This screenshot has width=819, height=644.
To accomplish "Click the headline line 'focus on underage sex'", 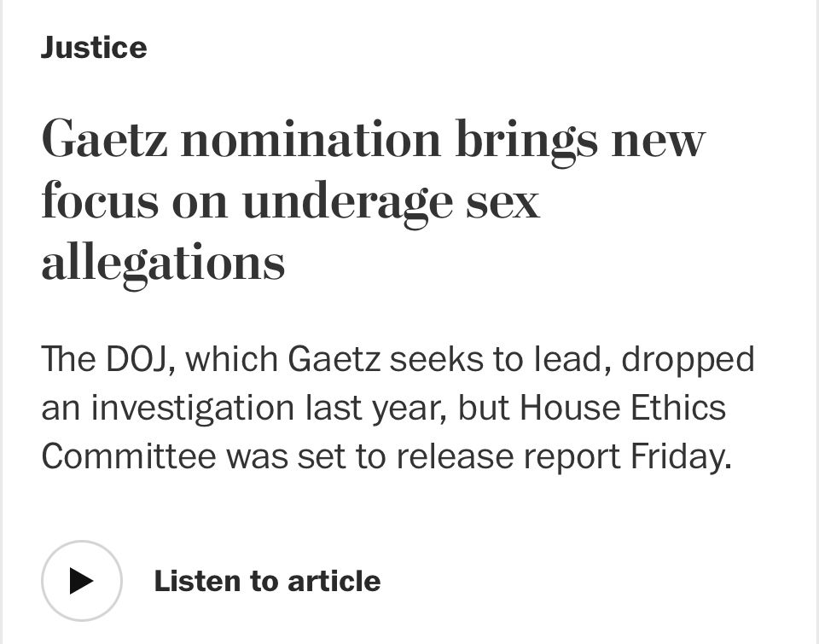I will [x=290, y=201].
